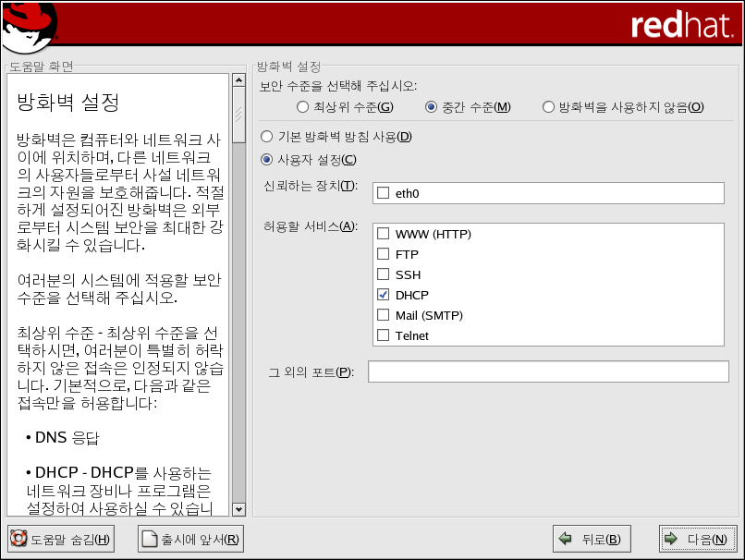
Task: Click the 그 외의 포트 input field
Action: (547, 371)
